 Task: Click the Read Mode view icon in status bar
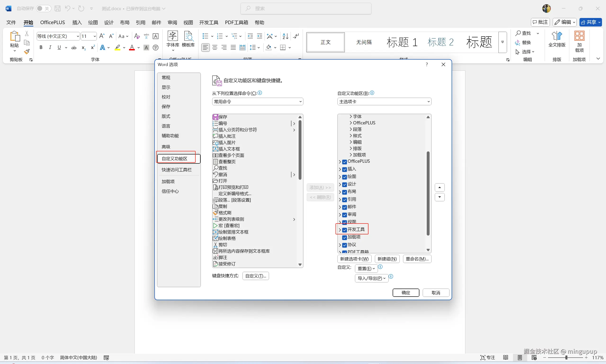coord(506,357)
